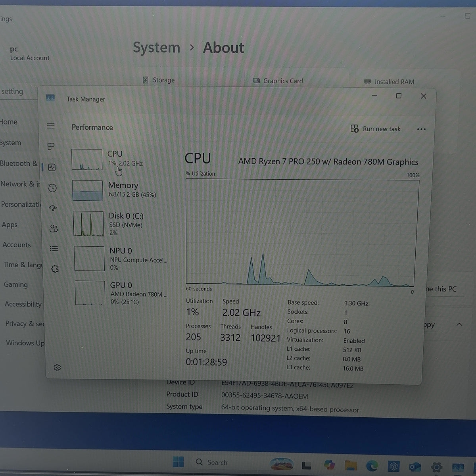
Task: Open the Task Manager hamburger navigation menu
Action: point(51,126)
